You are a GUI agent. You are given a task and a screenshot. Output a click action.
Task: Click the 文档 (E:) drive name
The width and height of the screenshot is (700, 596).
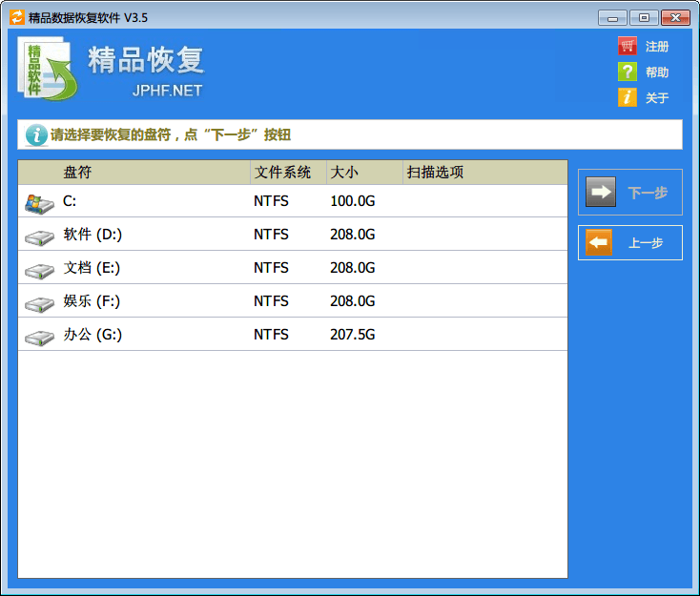point(92,268)
